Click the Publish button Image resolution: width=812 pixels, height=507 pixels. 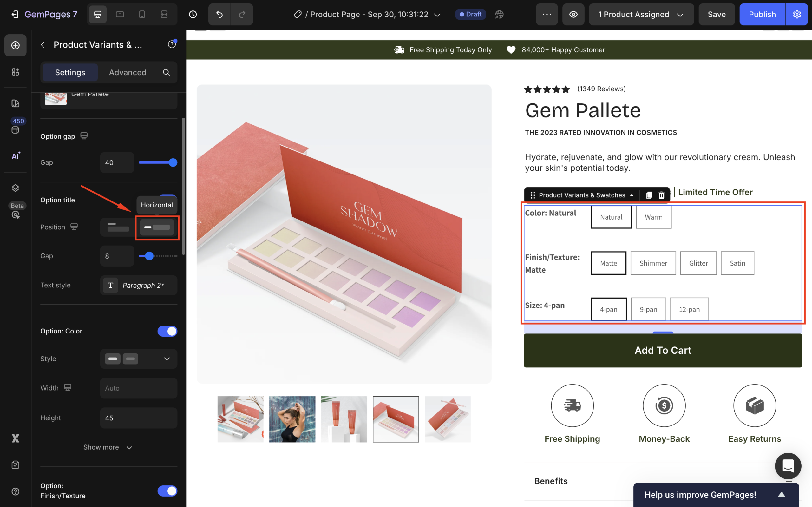[762, 14]
